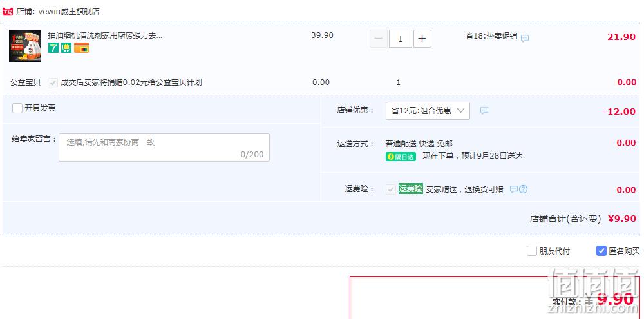
Task: Check the 朋友代付 friend pay checkbox
Action: coord(532,251)
